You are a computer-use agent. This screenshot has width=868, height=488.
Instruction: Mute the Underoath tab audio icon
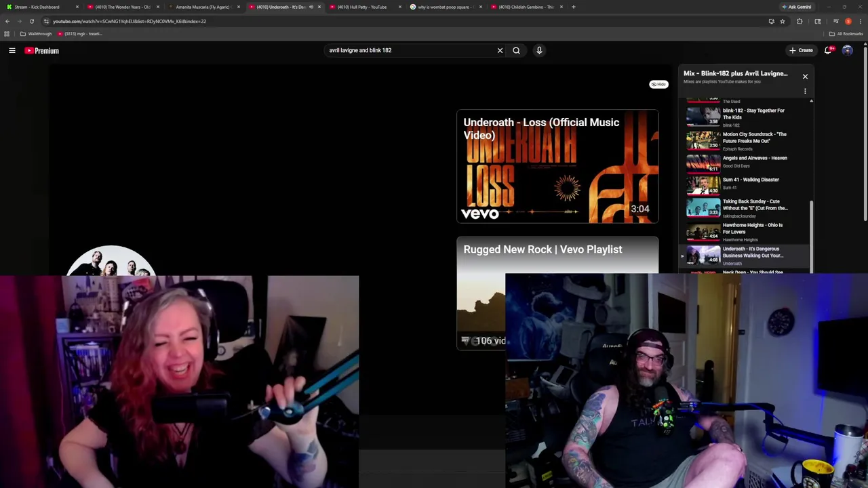311,7
